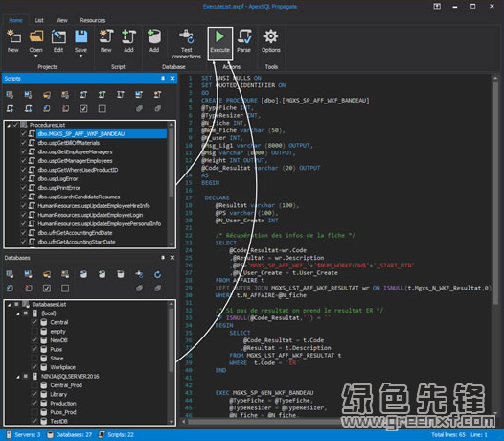
Task: Close the Databases panel
Action: [x=172, y=258]
